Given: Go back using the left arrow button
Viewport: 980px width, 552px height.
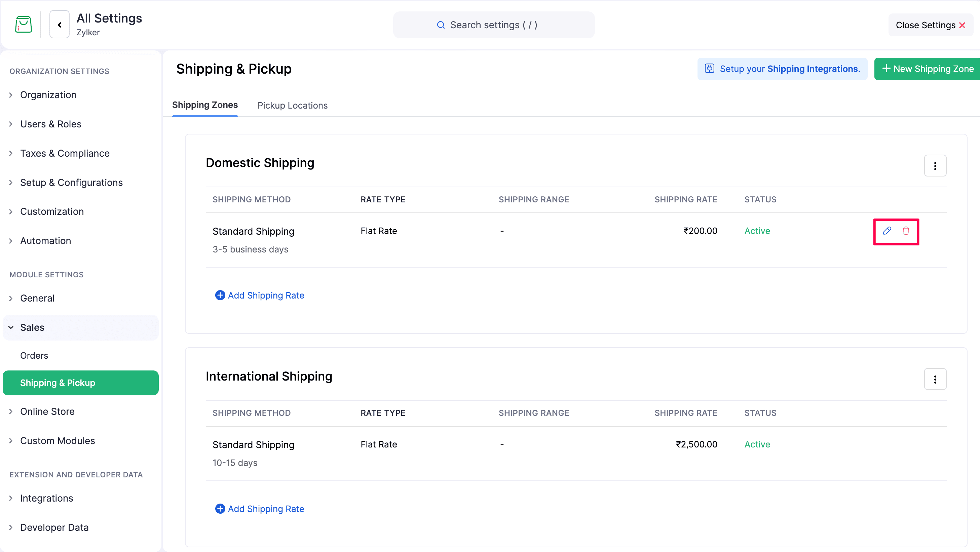Looking at the screenshot, I should point(59,24).
